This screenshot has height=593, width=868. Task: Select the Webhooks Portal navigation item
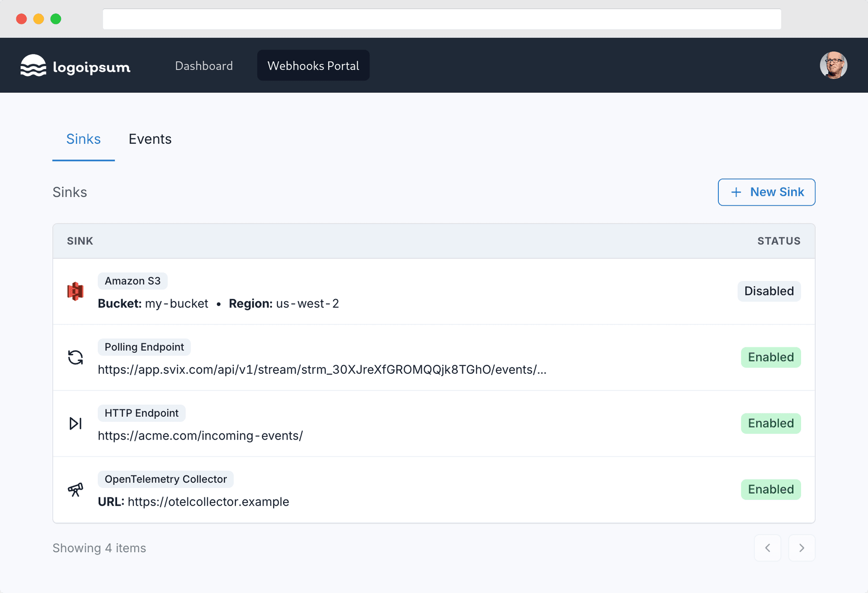(x=313, y=65)
